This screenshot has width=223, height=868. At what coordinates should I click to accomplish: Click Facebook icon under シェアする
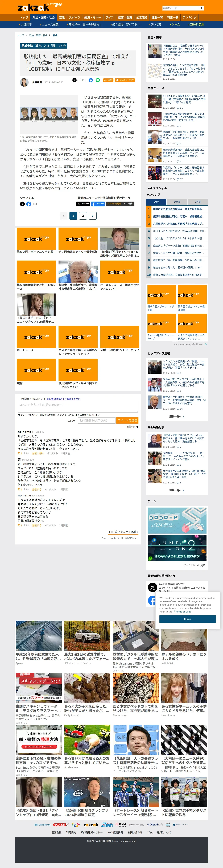coord(29,204)
